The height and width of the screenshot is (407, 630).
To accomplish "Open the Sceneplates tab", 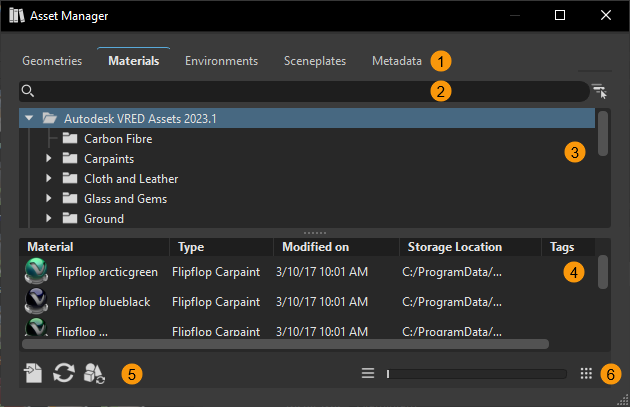I will coord(315,61).
